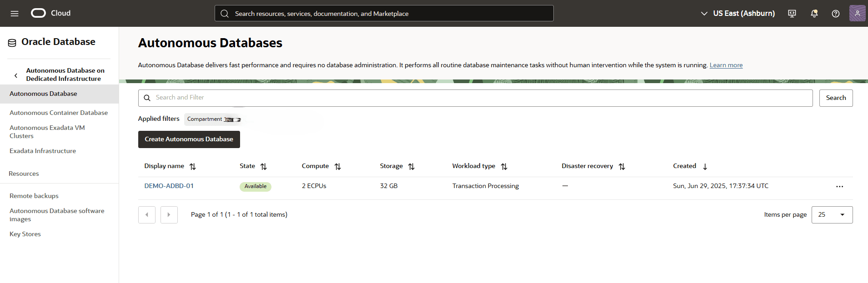
Task: Click the Search button
Action: pos(836,98)
